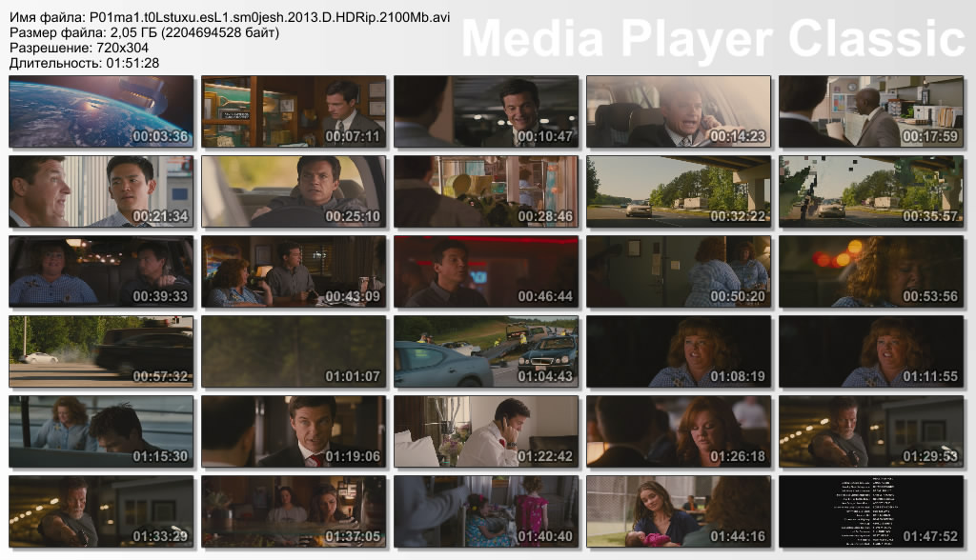Click the red tie man thumbnail at 01:19:06

point(294,431)
